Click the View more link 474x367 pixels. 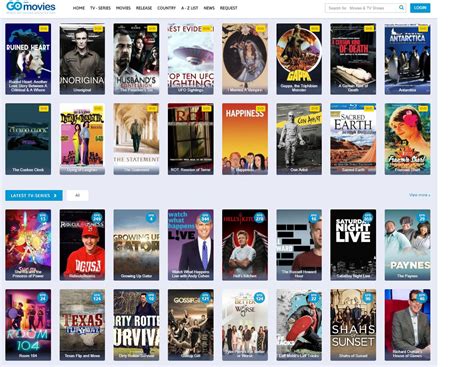tap(419, 195)
